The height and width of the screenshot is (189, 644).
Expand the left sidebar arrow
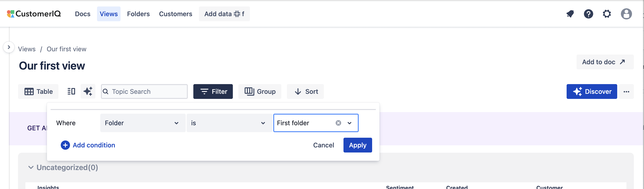(9, 47)
